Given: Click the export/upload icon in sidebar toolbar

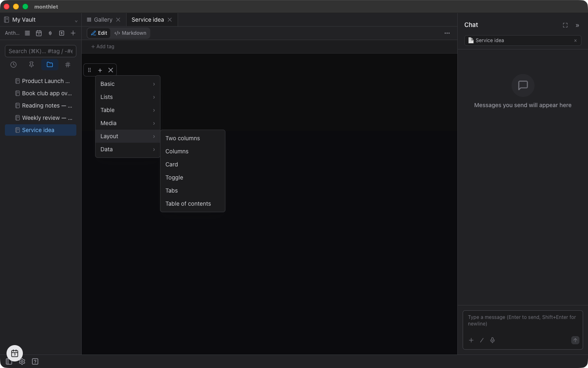Looking at the screenshot, I should [x=62, y=33].
